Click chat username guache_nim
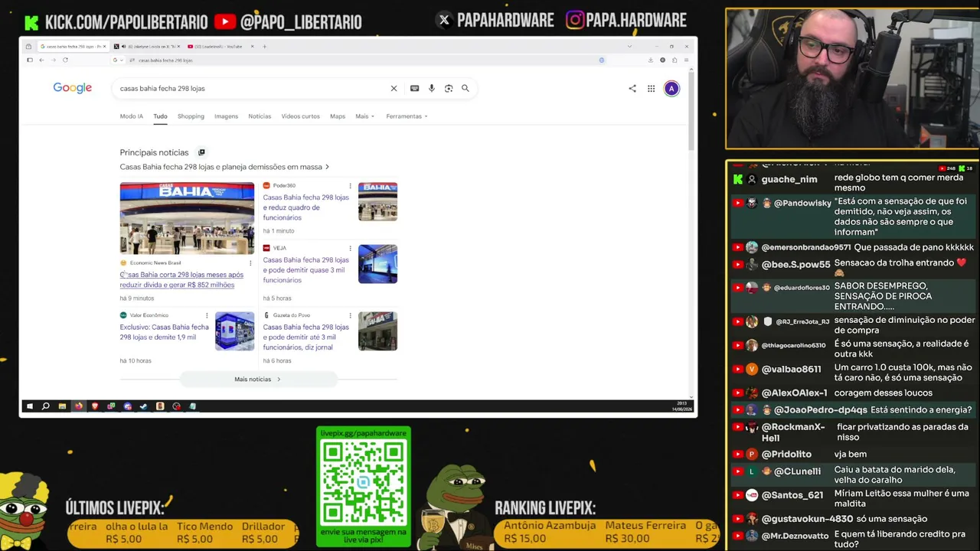Image resolution: width=980 pixels, height=551 pixels. [789, 180]
